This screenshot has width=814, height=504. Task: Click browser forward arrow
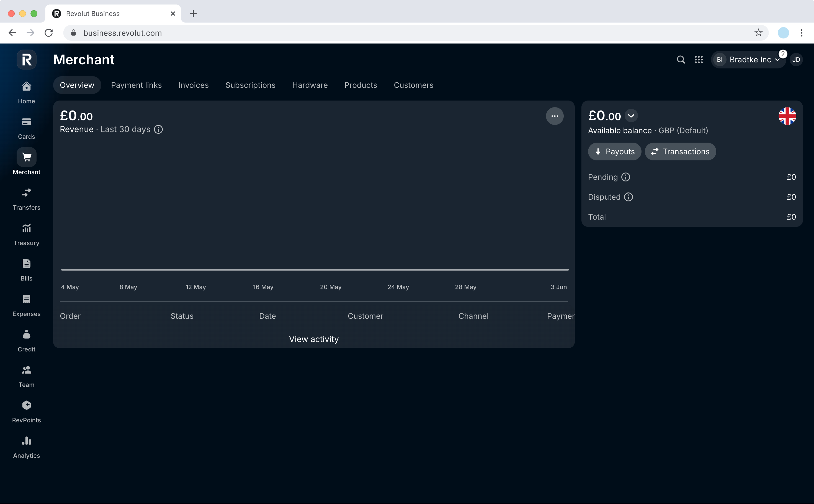[30, 33]
